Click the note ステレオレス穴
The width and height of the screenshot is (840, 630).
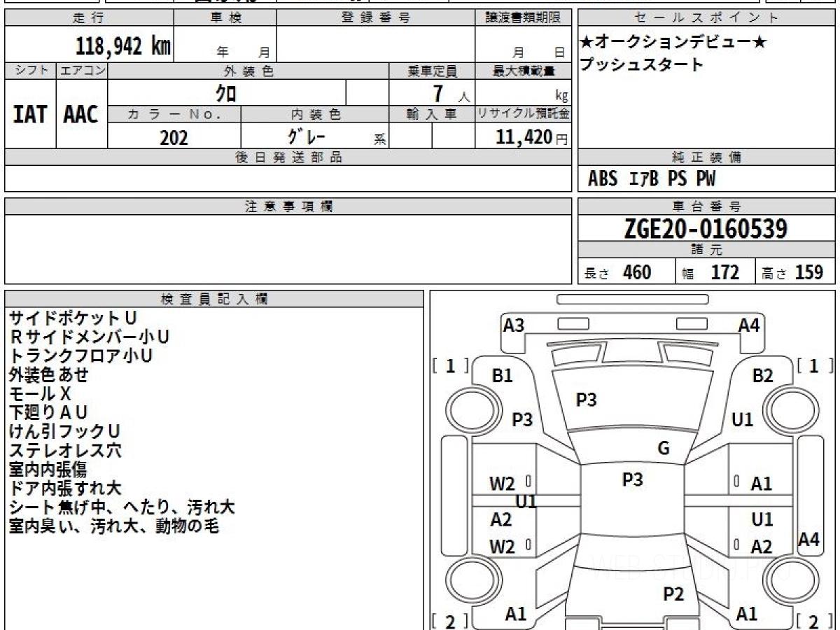click(65, 450)
